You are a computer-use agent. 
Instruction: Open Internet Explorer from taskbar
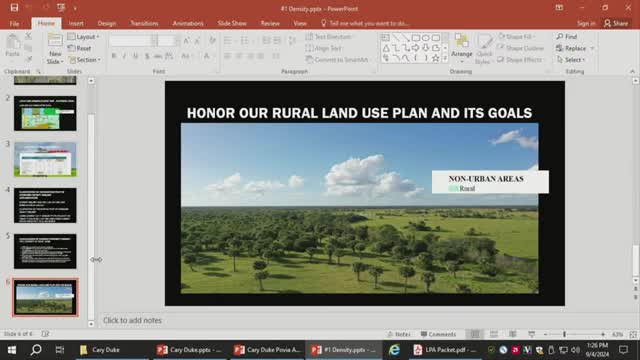tap(394, 350)
